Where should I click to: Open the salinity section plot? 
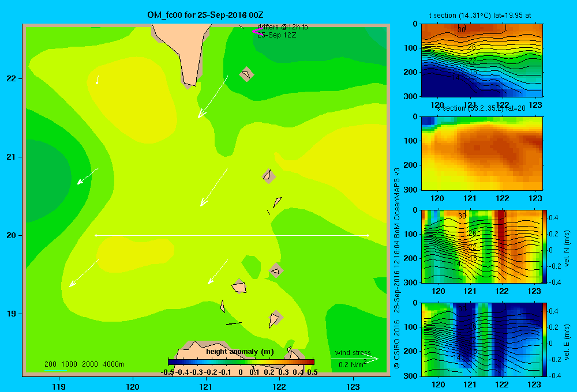pyautogui.click(x=482, y=153)
